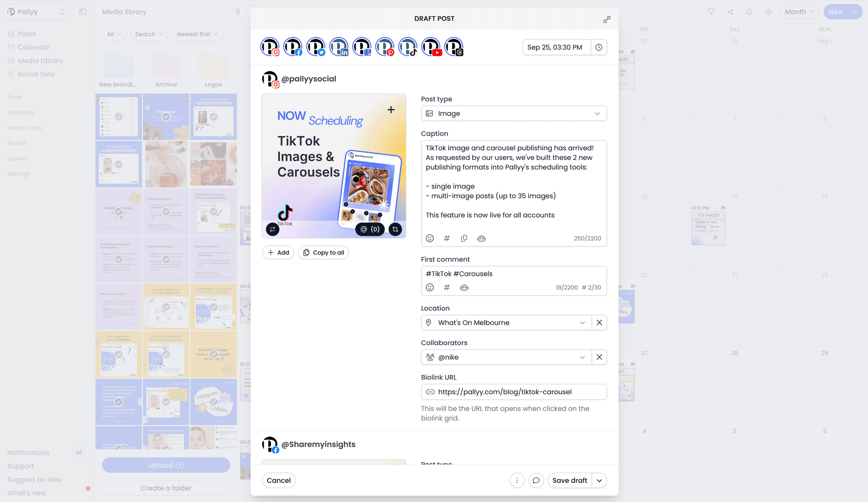Expand the Location field dropdown
The width and height of the screenshot is (868, 502).
[x=582, y=323]
